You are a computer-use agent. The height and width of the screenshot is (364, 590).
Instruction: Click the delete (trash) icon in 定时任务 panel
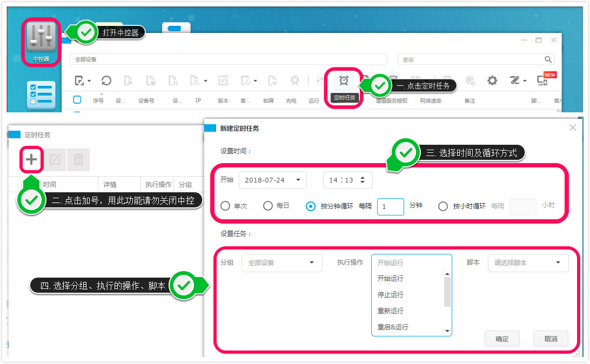pos(78,159)
